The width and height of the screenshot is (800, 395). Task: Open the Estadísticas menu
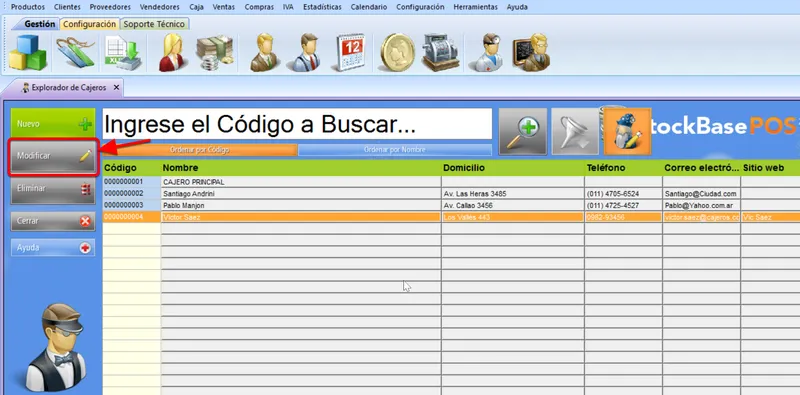tap(322, 7)
